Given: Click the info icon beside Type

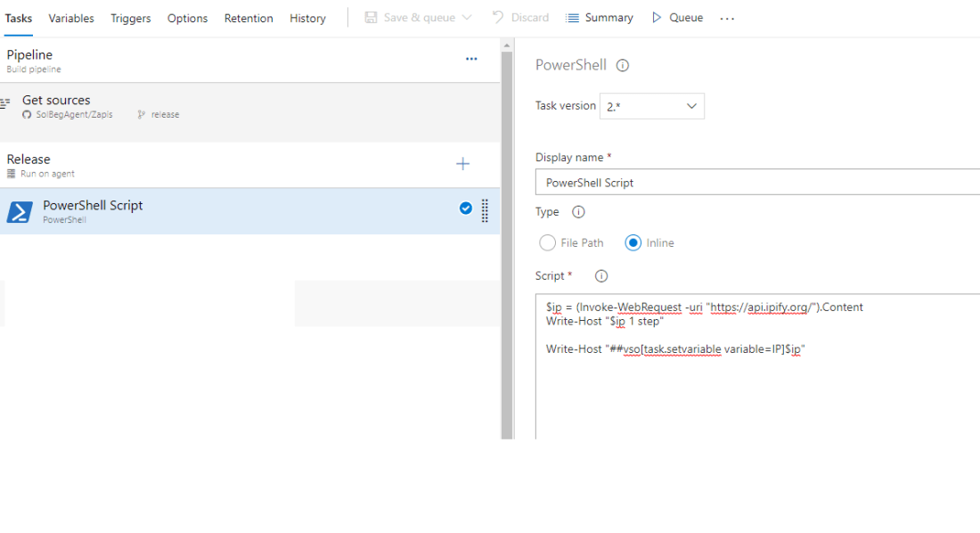Looking at the screenshot, I should (578, 212).
